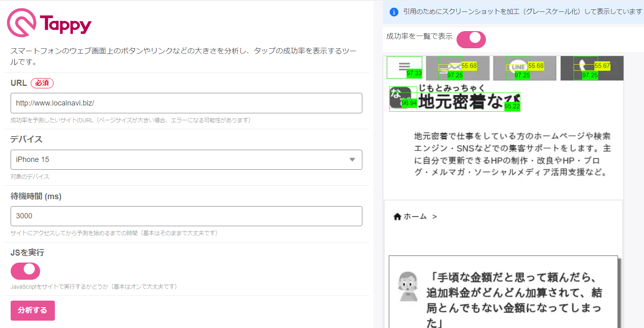Viewport: 644px width, 328px height.
Task: Click the ホーム breadcrumb link
Action: click(415, 216)
